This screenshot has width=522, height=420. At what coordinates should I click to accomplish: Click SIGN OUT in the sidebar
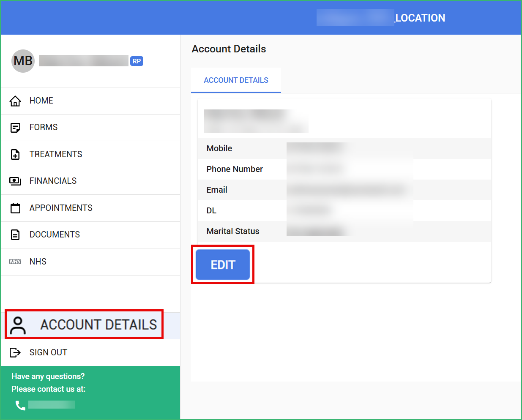click(x=90, y=352)
